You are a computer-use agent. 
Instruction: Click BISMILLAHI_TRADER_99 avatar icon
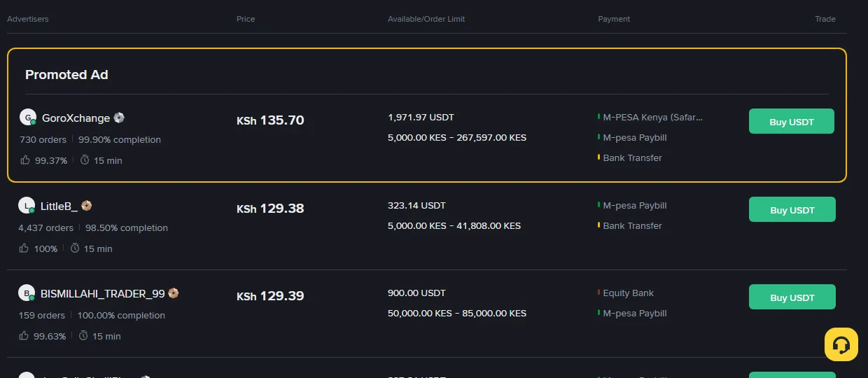[x=27, y=293]
